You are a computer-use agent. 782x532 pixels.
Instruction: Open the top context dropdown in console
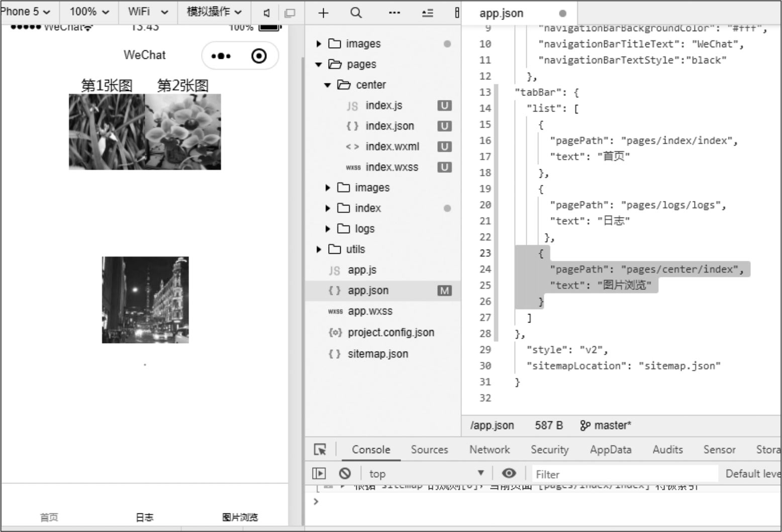[427, 474]
